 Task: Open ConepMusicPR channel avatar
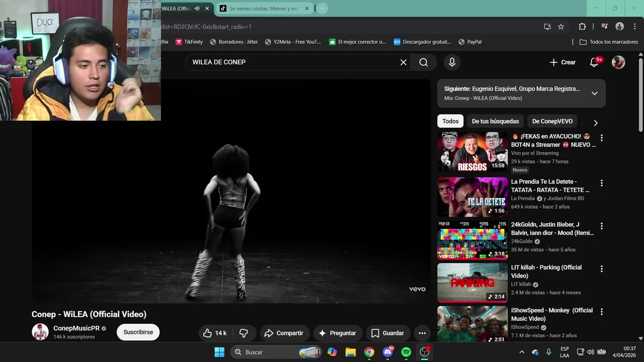coord(40,332)
